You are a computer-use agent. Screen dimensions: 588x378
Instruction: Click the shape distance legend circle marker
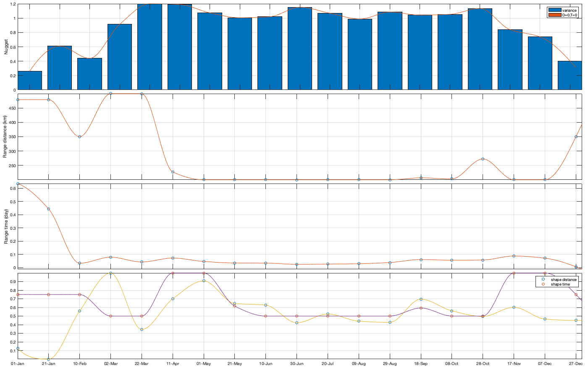point(543,279)
